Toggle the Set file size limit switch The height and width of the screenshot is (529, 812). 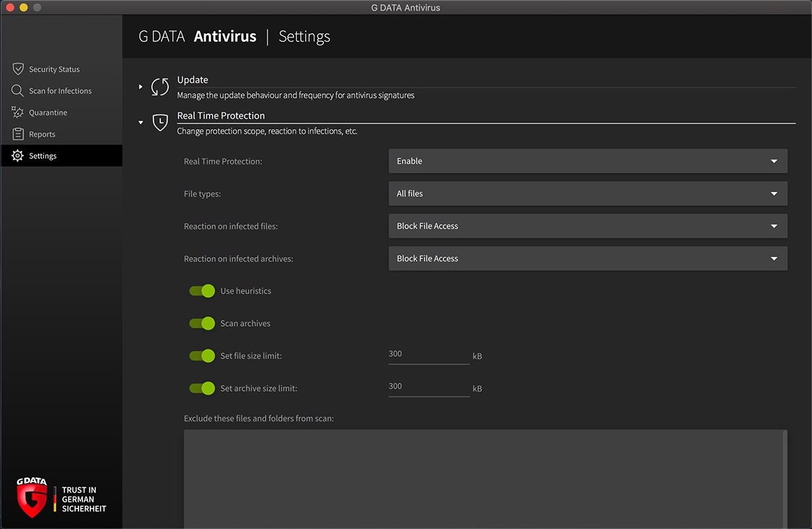pyautogui.click(x=202, y=356)
